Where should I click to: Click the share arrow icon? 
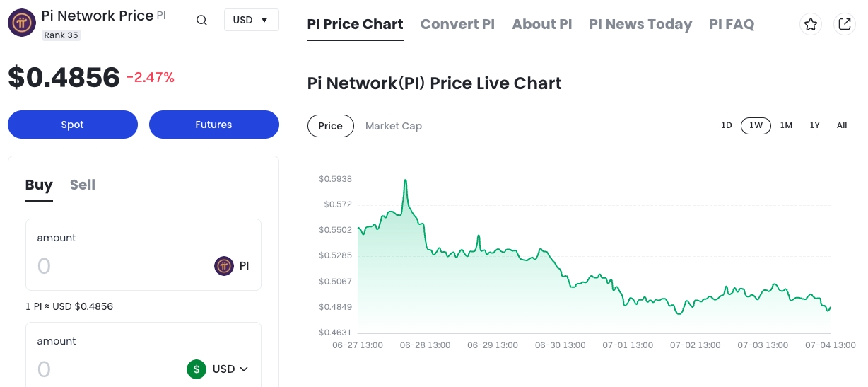tap(844, 24)
